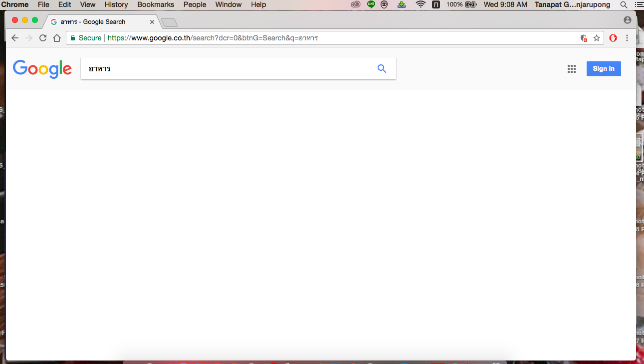Open the Wi-Fi status menu
This screenshot has width=644, height=364.
pyautogui.click(x=421, y=4)
